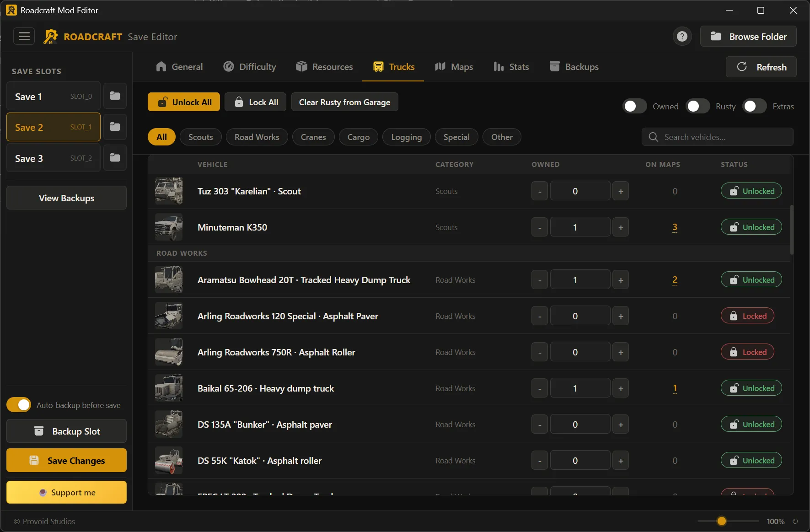Filter vehicles by Cargo
Screen dimensions: 810x532
[x=358, y=137]
